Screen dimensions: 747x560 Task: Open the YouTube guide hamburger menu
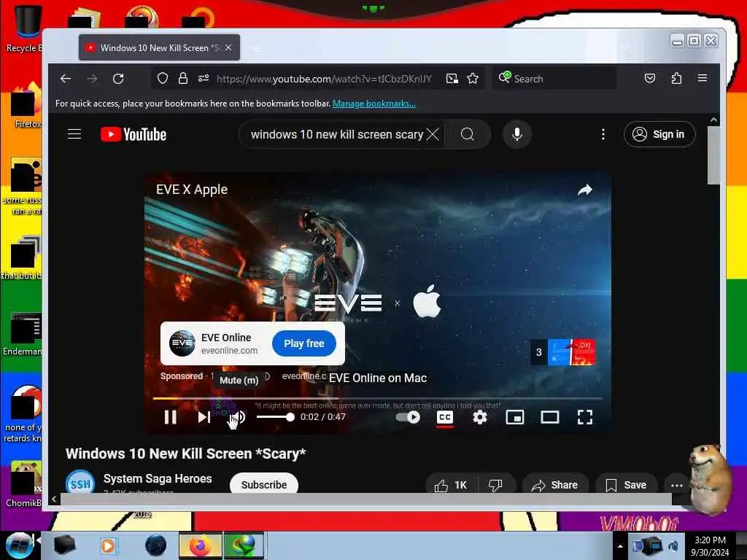coord(74,134)
